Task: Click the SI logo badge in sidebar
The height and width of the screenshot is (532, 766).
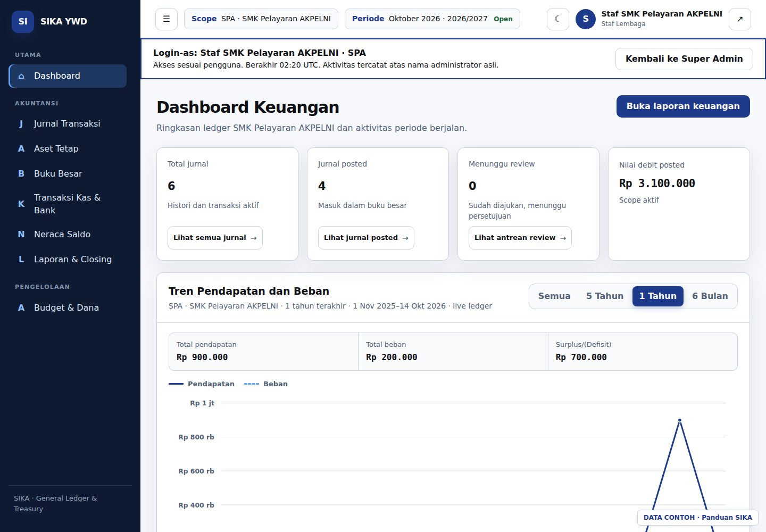Action: pyautogui.click(x=23, y=22)
